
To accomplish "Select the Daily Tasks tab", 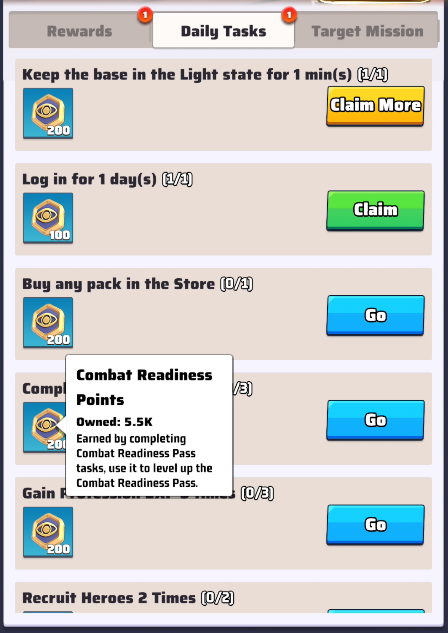I will click(x=223, y=31).
